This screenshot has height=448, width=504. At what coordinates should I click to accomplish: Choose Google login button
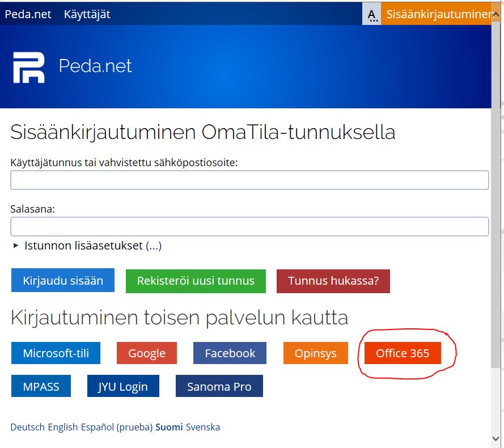(x=147, y=353)
